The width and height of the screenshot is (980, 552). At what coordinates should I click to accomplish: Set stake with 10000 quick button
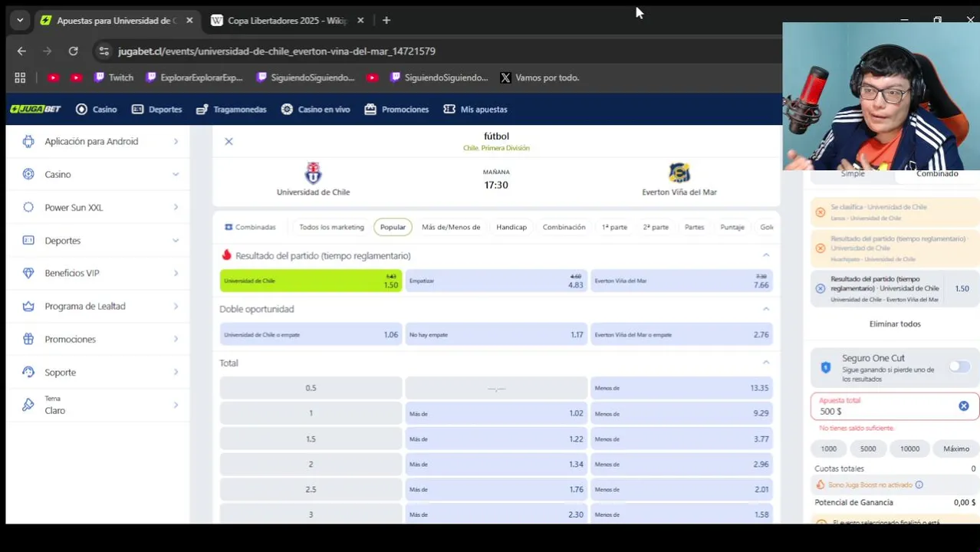pos(909,449)
